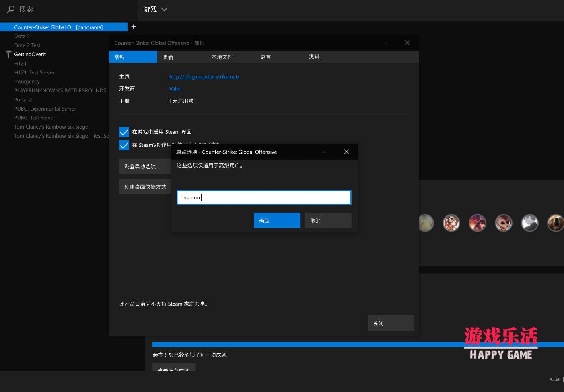Select Dota 2 in the game sidebar
Image resolution: width=564 pixels, height=392 pixels.
22,36
